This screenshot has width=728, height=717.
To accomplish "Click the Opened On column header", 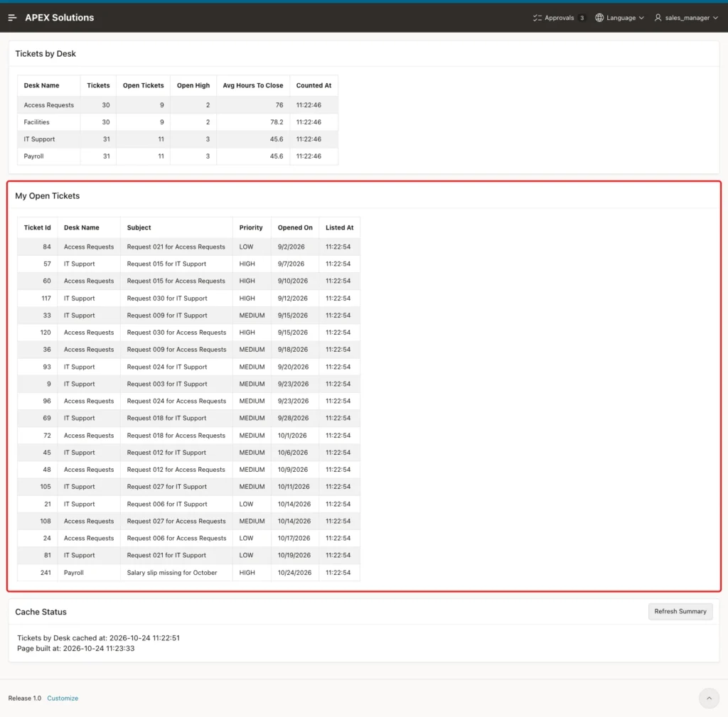I will pos(295,227).
